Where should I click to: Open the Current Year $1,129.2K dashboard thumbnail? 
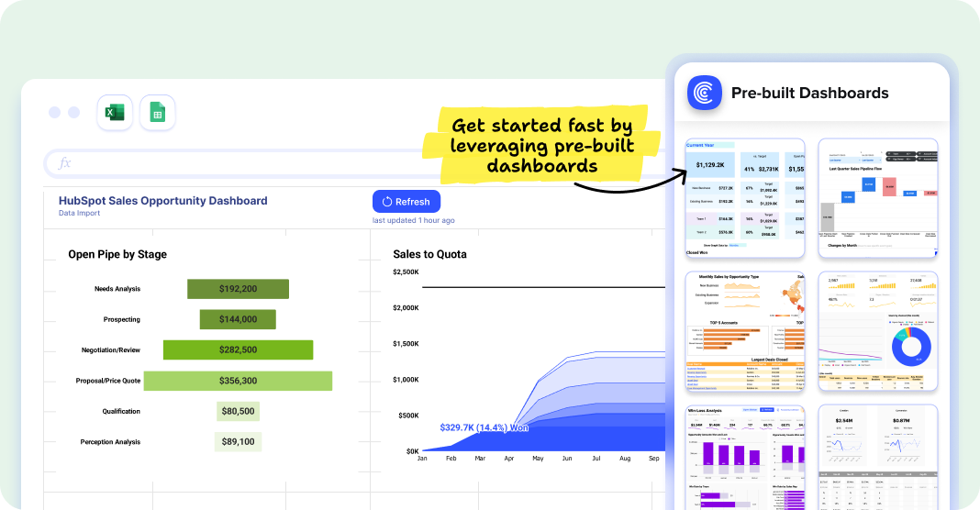pyautogui.click(x=745, y=198)
